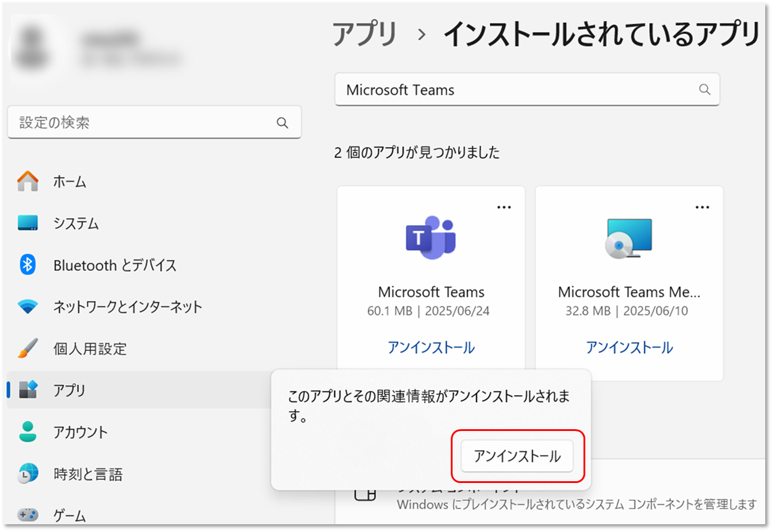Click the clock globe icon beside 時刻と言語
Screen dimensions: 773x532
pos(28,474)
